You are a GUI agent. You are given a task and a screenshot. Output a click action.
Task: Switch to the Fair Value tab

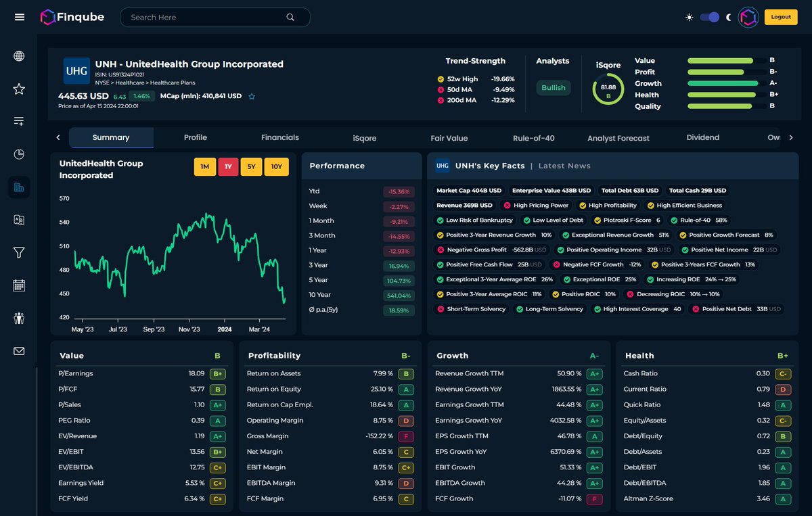[449, 138]
